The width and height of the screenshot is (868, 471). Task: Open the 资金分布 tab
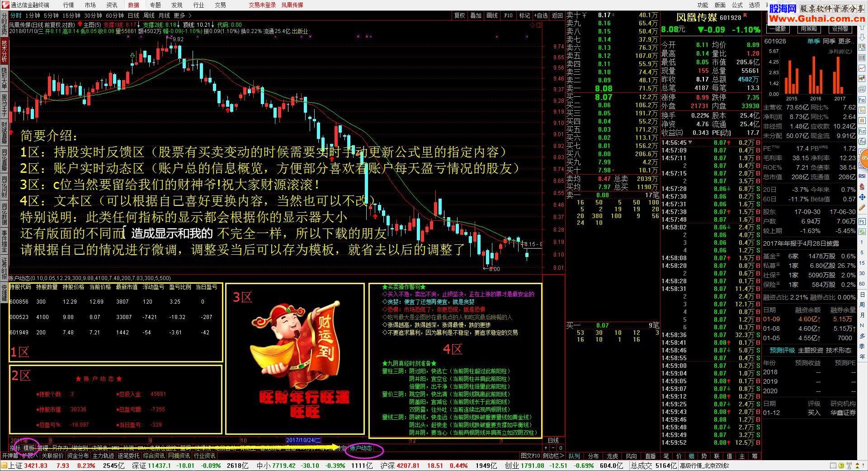click(78, 456)
